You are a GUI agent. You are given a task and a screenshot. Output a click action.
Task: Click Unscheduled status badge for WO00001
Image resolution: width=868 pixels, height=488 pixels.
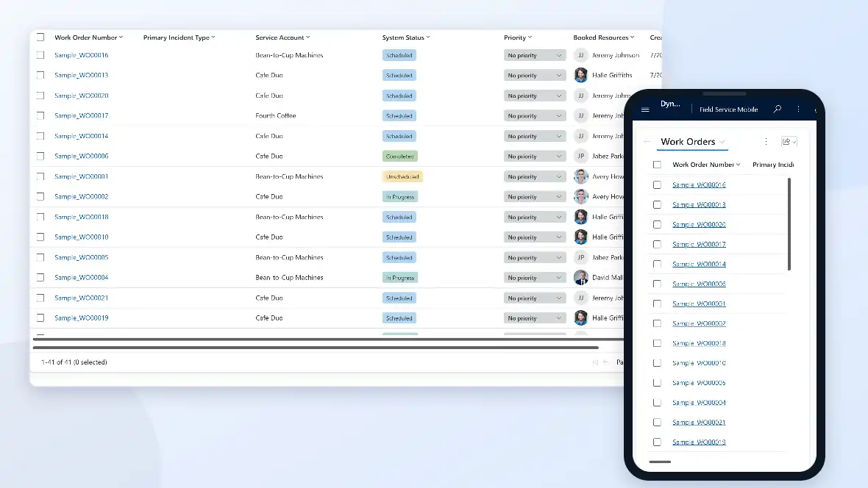point(402,176)
